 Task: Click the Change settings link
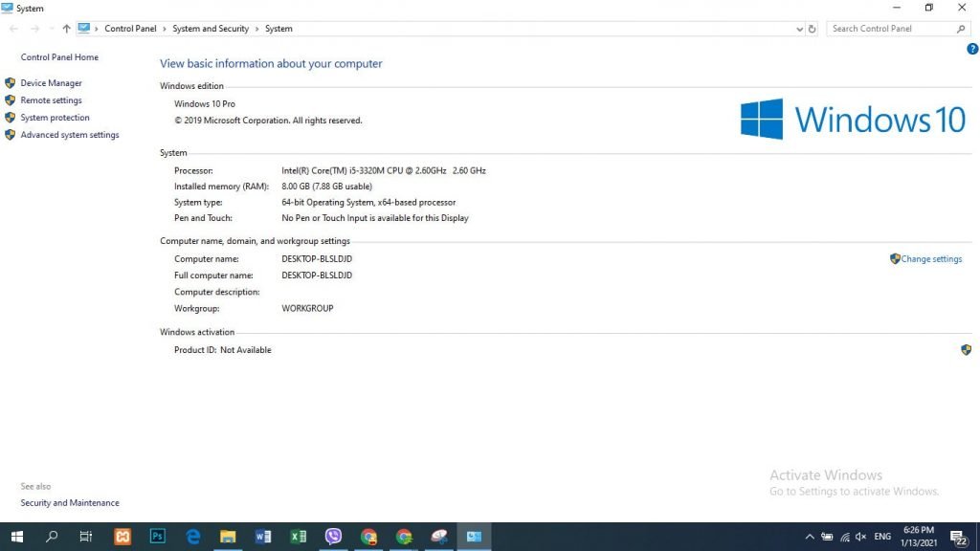(x=931, y=258)
